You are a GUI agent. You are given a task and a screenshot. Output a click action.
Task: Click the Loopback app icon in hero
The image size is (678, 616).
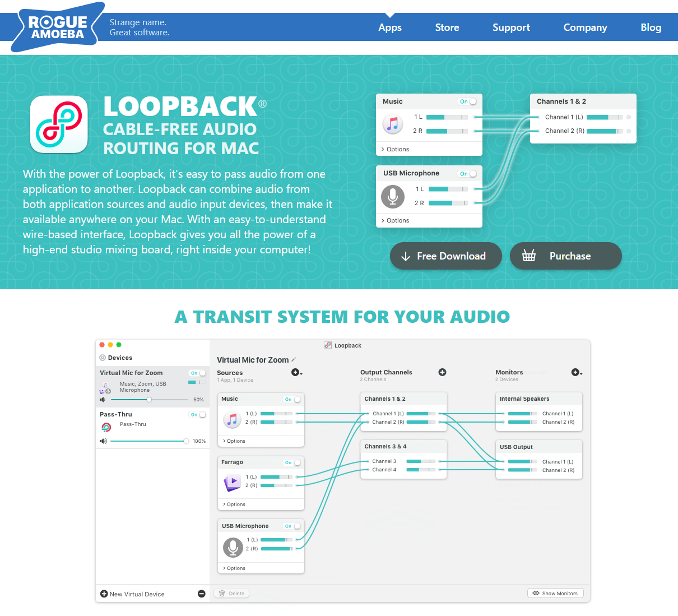(59, 124)
